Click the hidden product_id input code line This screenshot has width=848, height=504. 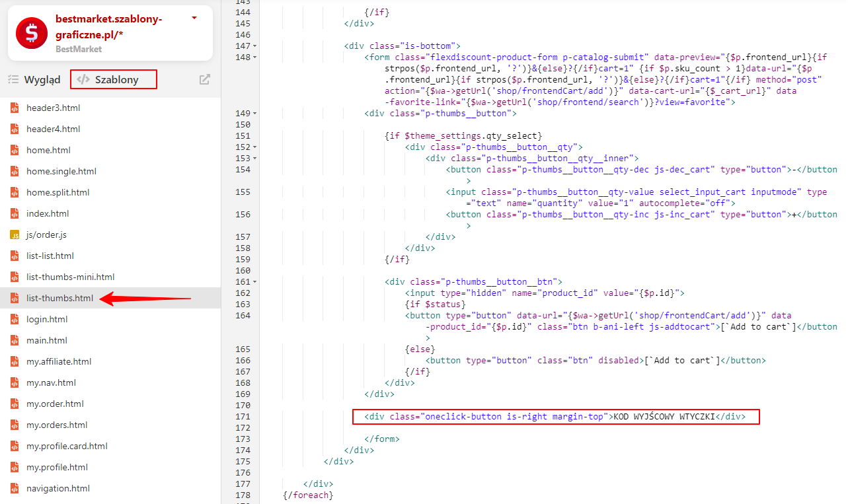coord(545,293)
